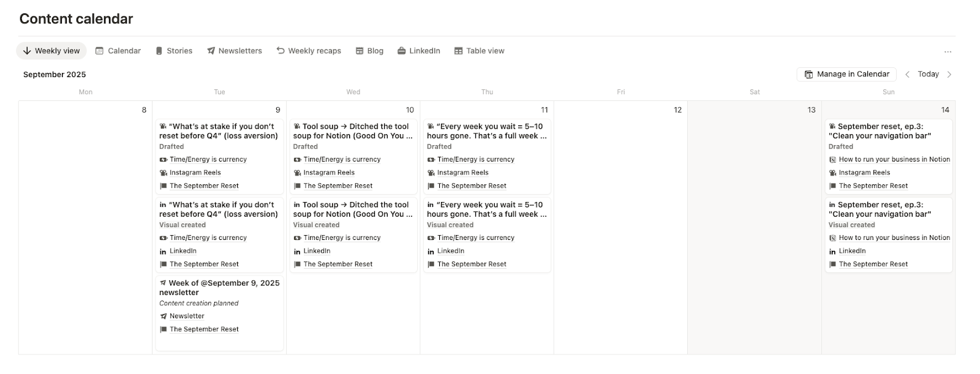Click battery icon in Wednesday Drafted card
This screenshot has width=980, height=374.
297,160
